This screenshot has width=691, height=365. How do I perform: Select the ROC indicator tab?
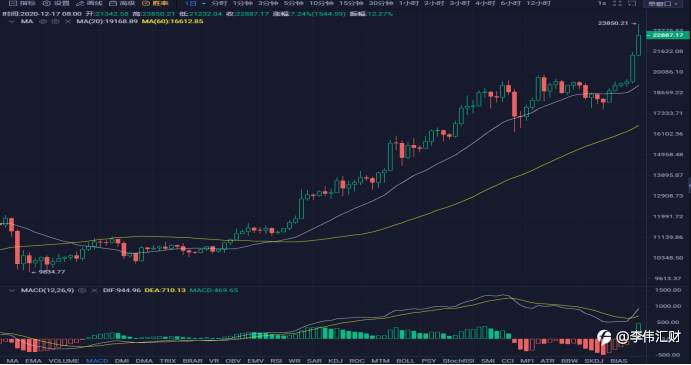tap(357, 361)
